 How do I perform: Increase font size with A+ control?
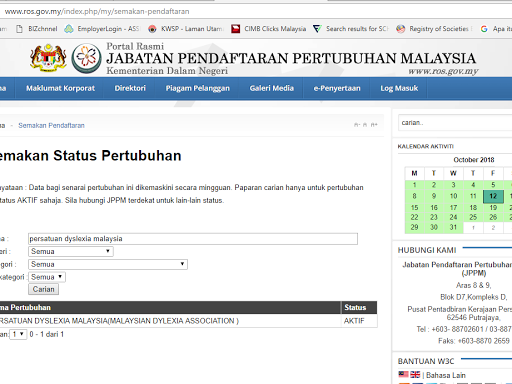374,125
